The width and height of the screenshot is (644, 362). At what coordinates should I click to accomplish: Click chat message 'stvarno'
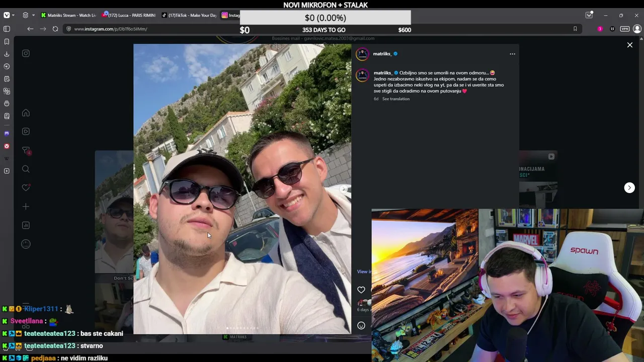pos(92,346)
